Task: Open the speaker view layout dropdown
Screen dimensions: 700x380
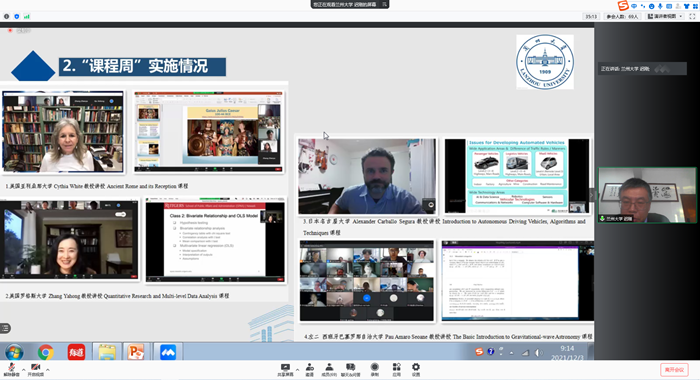Action: [x=665, y=17]
